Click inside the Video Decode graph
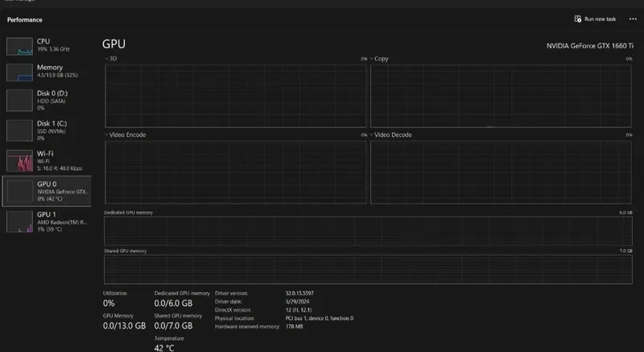The image size is (644, 352). pos(501,172)
